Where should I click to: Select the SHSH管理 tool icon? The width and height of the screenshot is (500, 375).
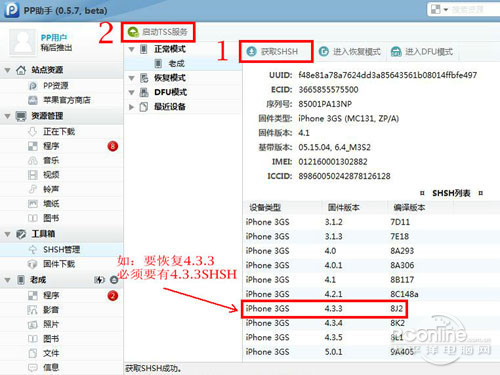pos(33,250)
